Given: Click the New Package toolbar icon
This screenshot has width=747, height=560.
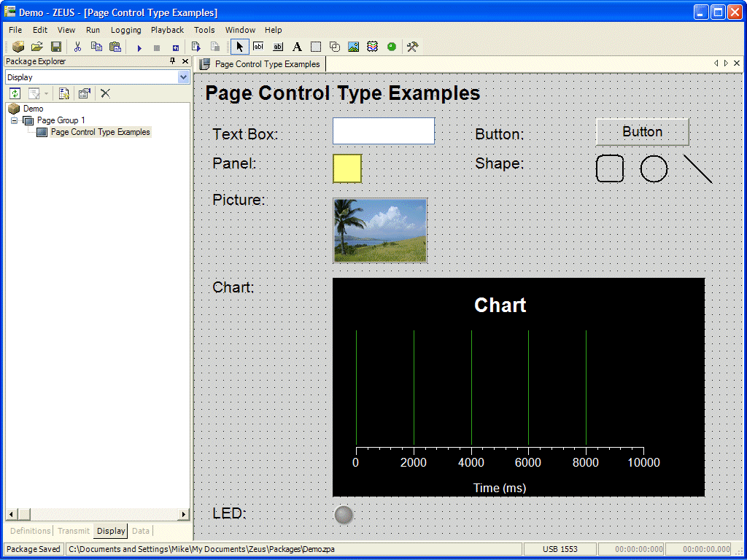Looking at the screenshot, I should coord(18,47).
